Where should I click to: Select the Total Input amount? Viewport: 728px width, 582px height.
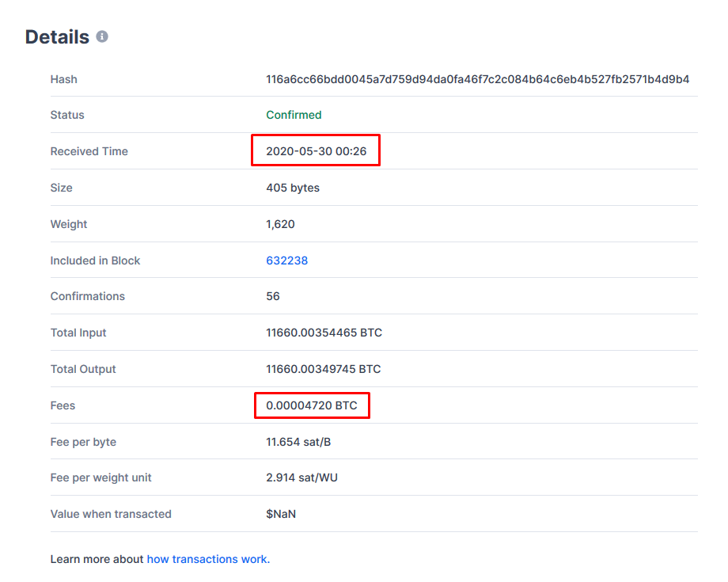pyautogui.click(x=323, y=332)
